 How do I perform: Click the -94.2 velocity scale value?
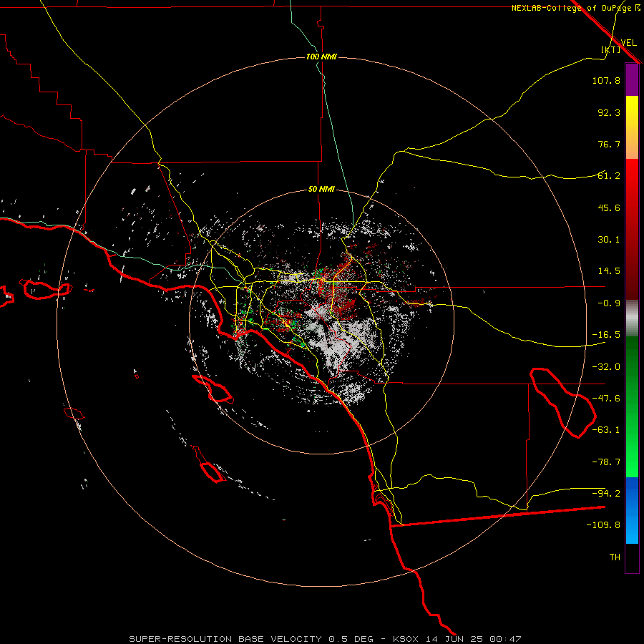pos(606,494)
